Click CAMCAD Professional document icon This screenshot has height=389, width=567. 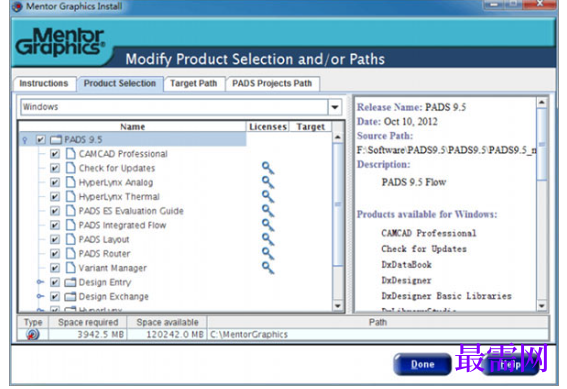[x=71, y=154]
